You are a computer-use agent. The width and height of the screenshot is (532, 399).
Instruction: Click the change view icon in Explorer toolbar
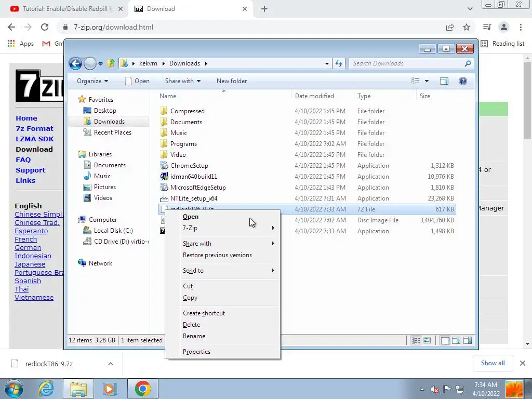tap(416, 81)
